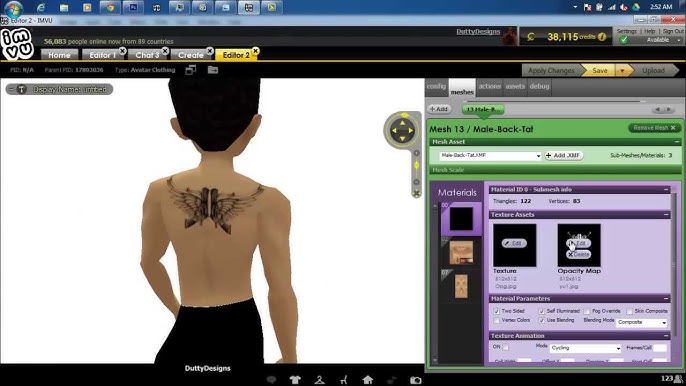Click the Remove Mesh button
Viewport: 686px width, 386px height.
(654, 128)
